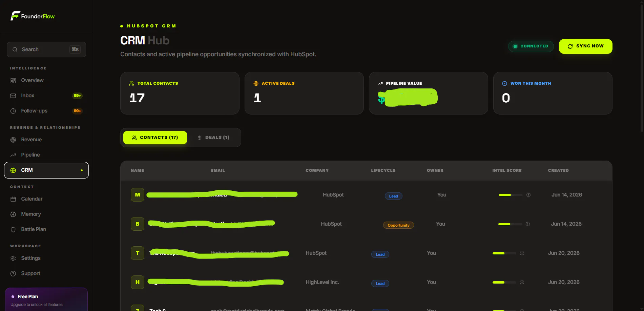Click the COMPANY column header
Screen dimensions: 644x311
317,170
